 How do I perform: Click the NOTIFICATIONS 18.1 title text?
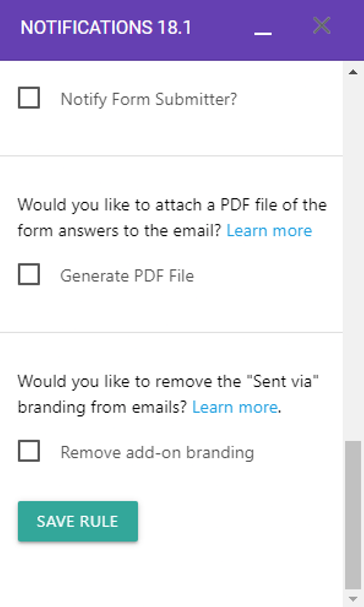[x=106, y=27]
